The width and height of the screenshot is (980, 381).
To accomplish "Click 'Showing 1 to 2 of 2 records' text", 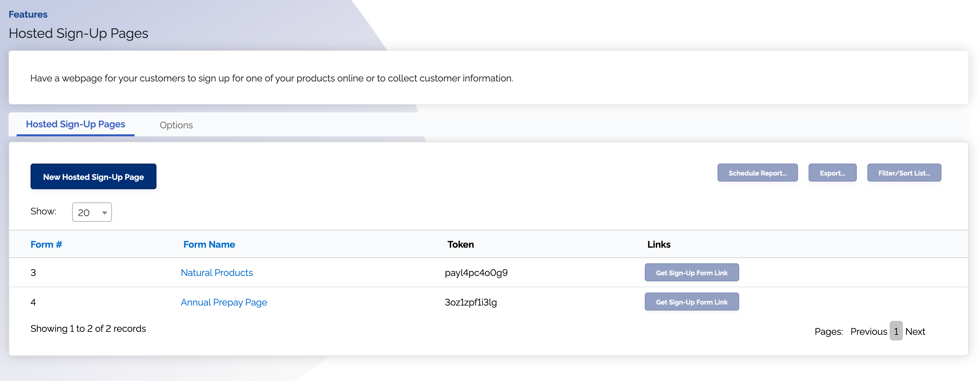I will (x=88, y=328).
